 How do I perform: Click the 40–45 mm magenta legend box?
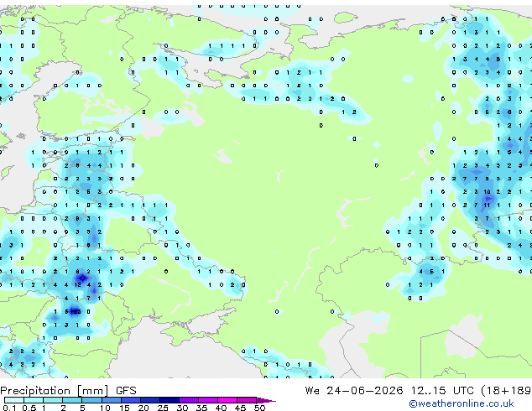[227, 400]
